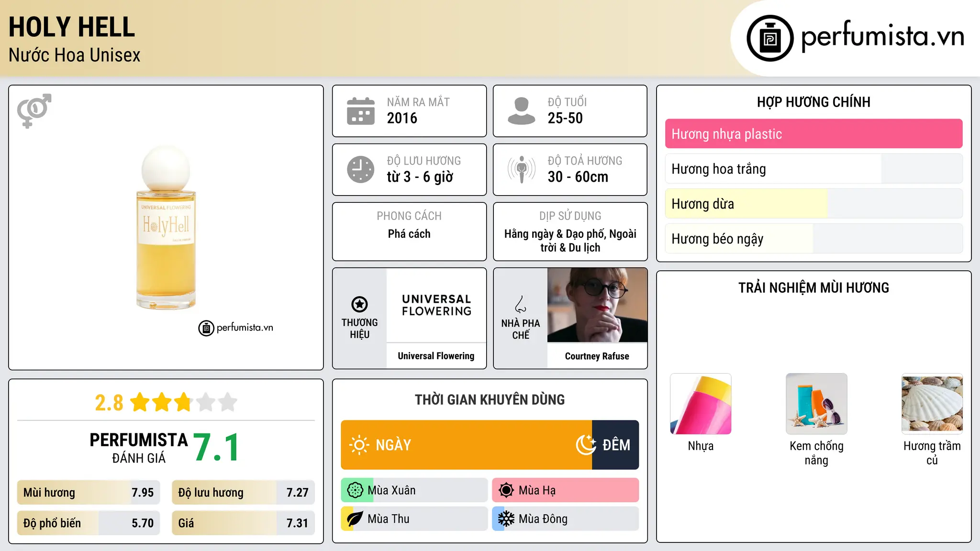Click the Kem chống nắng caption label
The width and height of the screenshot is (980, 551).
pyautogui.click(x=816, y=453)
